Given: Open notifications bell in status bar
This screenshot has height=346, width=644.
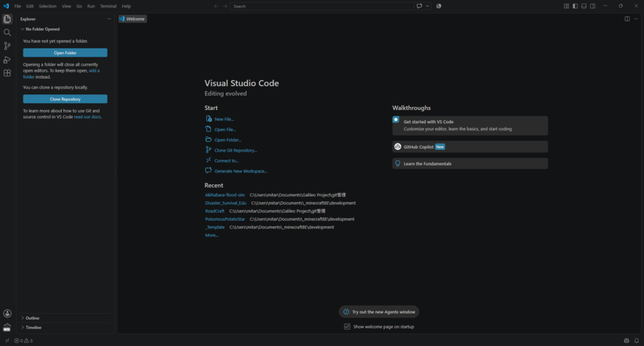Looking at the screenshot, I should point(636,341).
